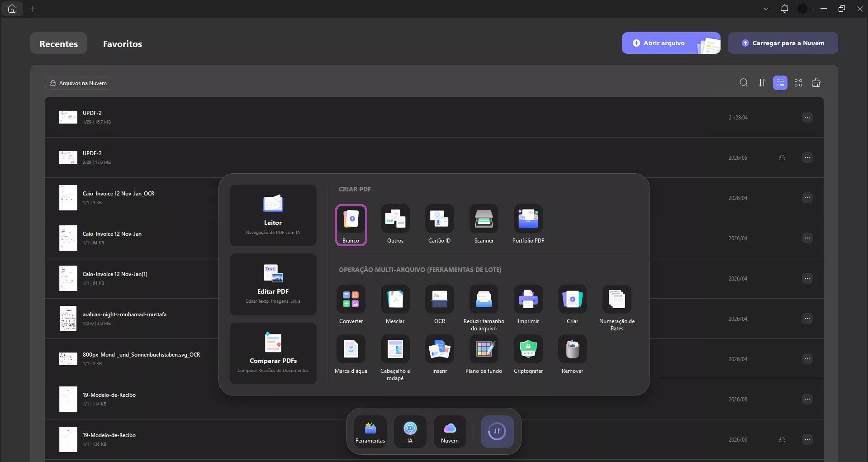The width and height of the screenshot is (868, 462).
Task: Click cloud icon on UPDF-2 2026/05 row
Action: coord(782,157)
